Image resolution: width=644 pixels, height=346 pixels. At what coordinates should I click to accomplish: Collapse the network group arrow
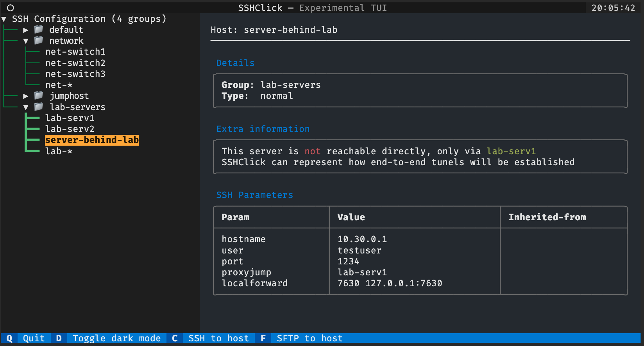(x=26, y=41)
